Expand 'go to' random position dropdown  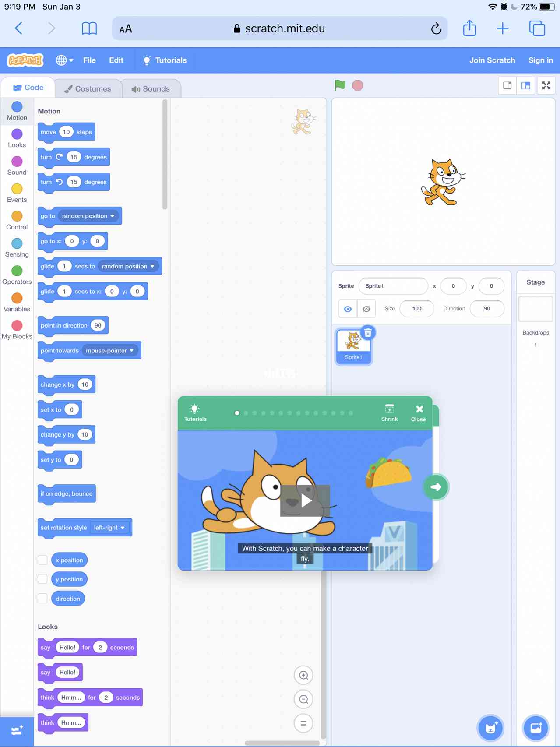pyautogui.click(x=88, y=216)
